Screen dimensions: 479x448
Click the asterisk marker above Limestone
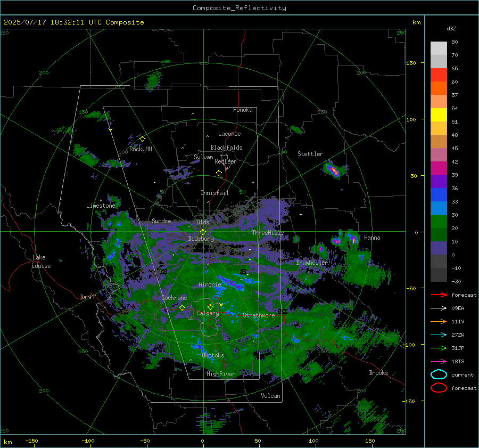[101, 201]
